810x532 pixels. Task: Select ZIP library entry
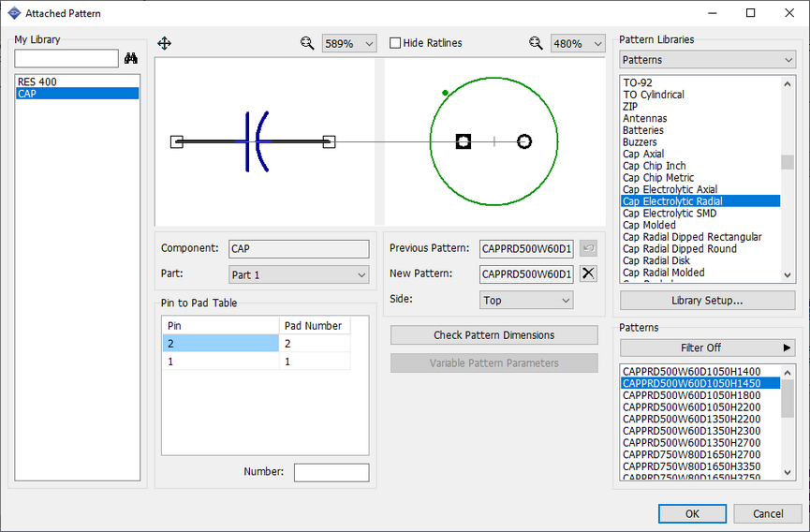point(700,107)
